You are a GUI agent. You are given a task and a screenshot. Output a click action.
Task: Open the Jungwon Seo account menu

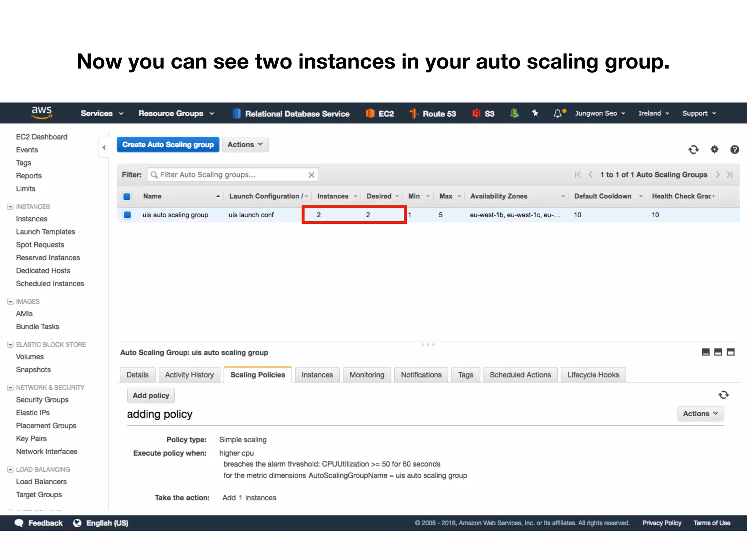600,113
